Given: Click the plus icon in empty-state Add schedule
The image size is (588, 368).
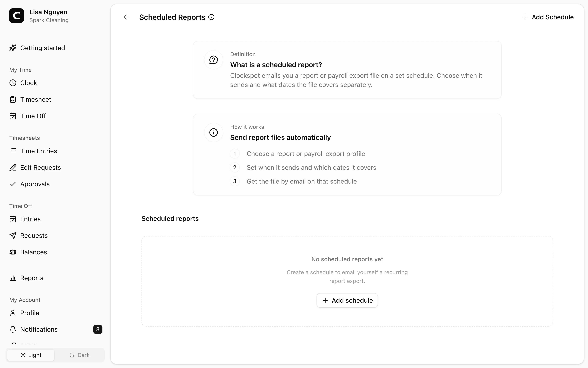Looking at the screenshot, I should point(325,301).
